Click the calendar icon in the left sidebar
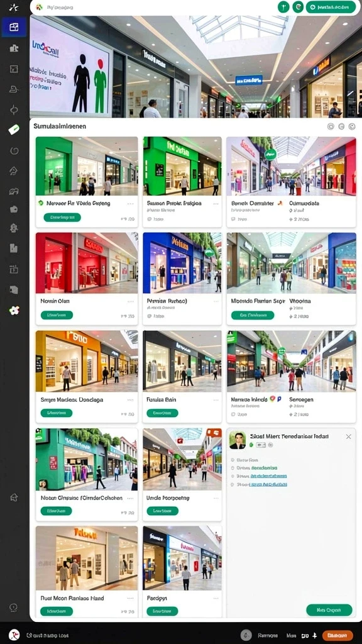362x644 pixels. [x=14, y=269]
